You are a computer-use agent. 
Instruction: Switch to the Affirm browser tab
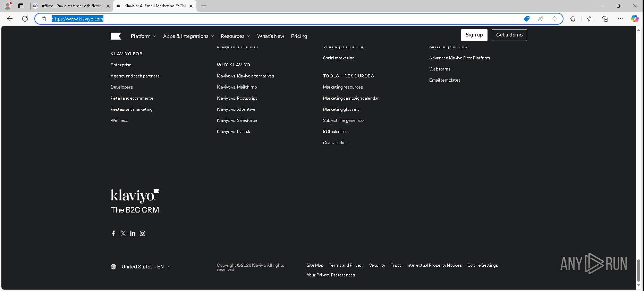point(71,6)
